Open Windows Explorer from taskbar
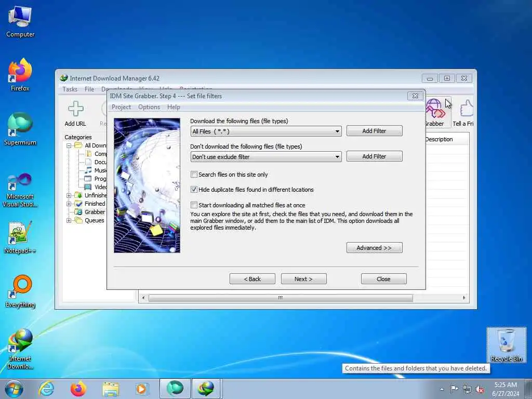The height and width of the screenshot is (399, 532). coord(111,389)
